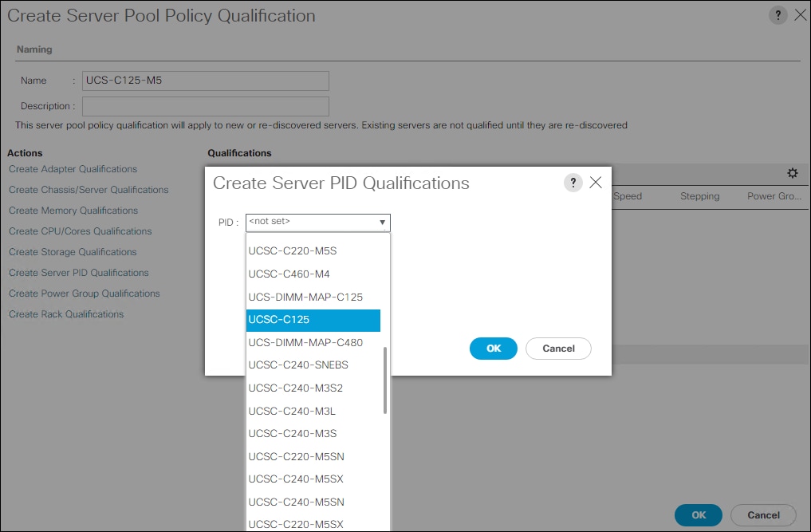The height and width of the screenshot is (532, 811).
Task: Open Create Chassis/Server Qualifications link
Action: pyautogui.click(x=89, y=190)
